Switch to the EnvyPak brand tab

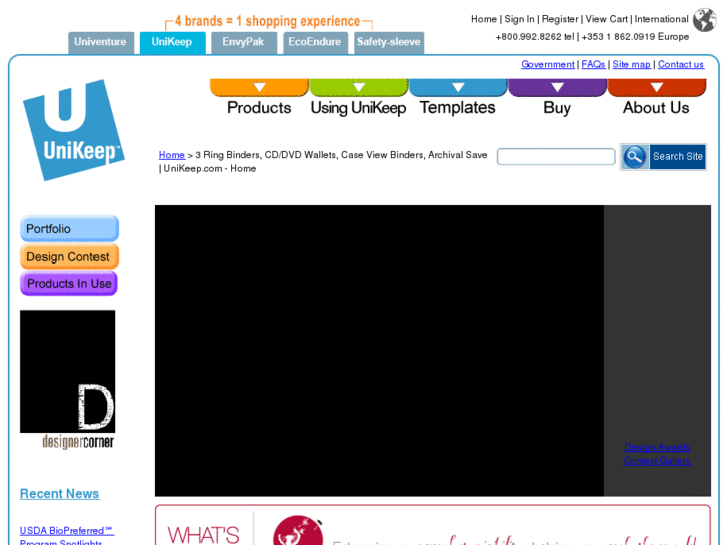243,43
